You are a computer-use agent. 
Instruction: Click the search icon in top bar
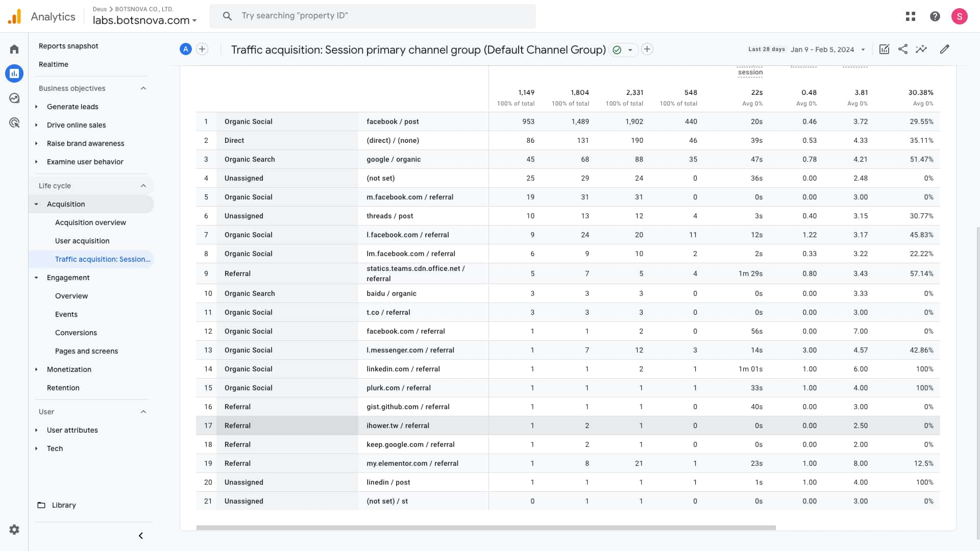click(228, 16)
